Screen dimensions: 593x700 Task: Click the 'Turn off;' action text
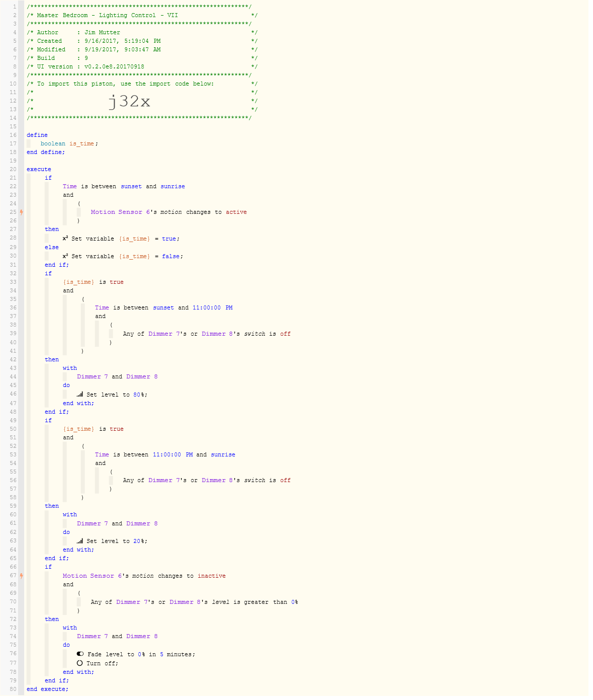(x=102, y=663)
